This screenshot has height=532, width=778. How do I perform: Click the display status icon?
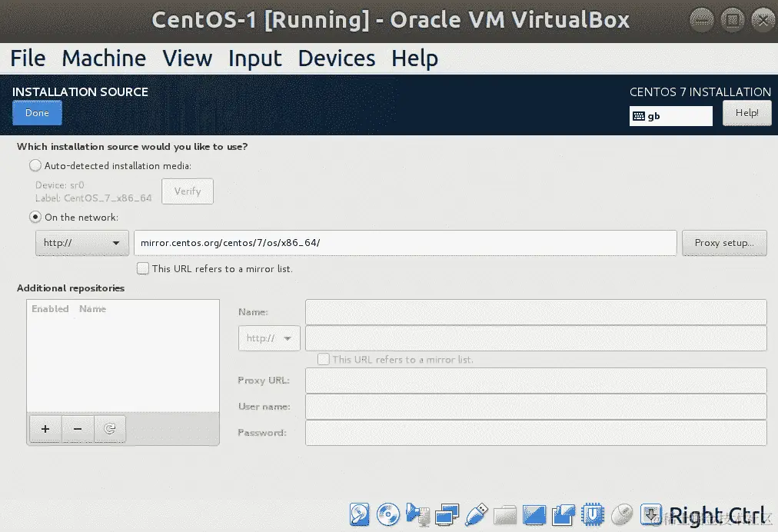[x=534, y=514]
